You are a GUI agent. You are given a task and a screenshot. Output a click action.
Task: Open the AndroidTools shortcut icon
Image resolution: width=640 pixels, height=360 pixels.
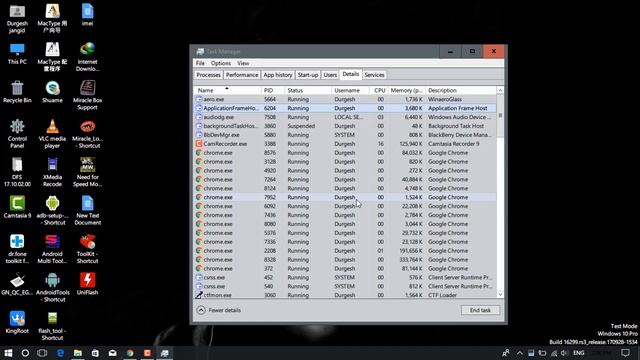(x=52, y=287)
